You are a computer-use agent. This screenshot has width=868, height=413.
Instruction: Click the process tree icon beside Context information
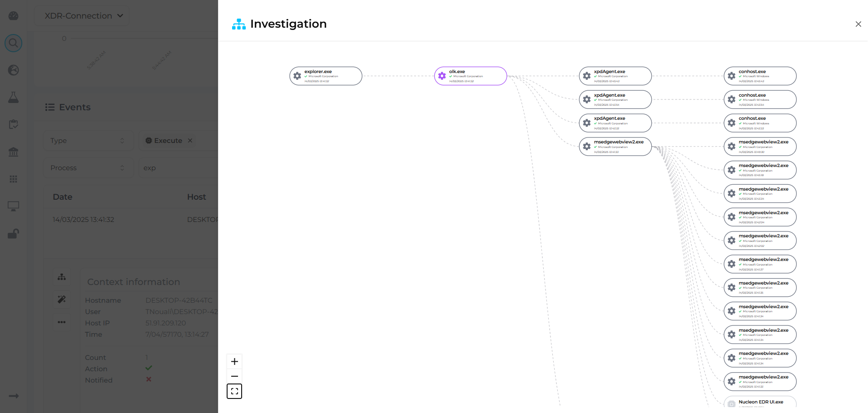tap(62, 277)
